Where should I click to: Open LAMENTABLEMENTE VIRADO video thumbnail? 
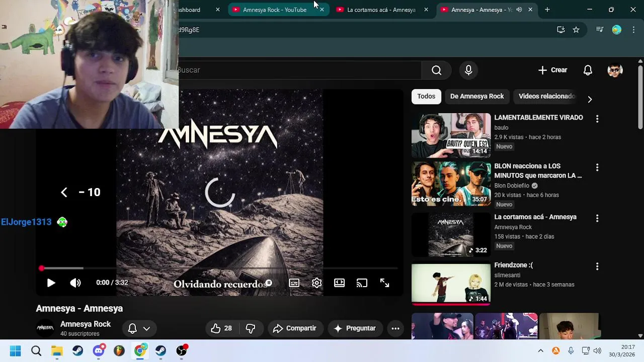pyautogui.click(x=451, y=135)
